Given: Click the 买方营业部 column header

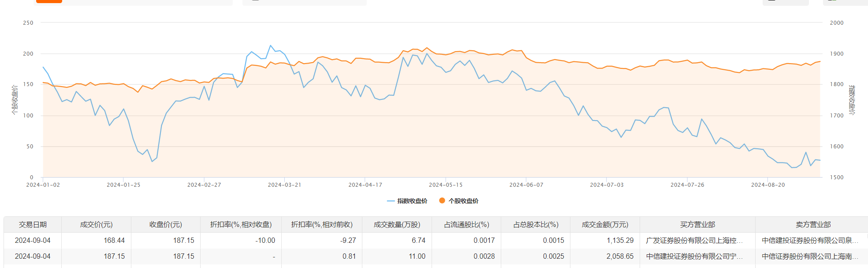Looking at the screenshot, I should (697, 225).
